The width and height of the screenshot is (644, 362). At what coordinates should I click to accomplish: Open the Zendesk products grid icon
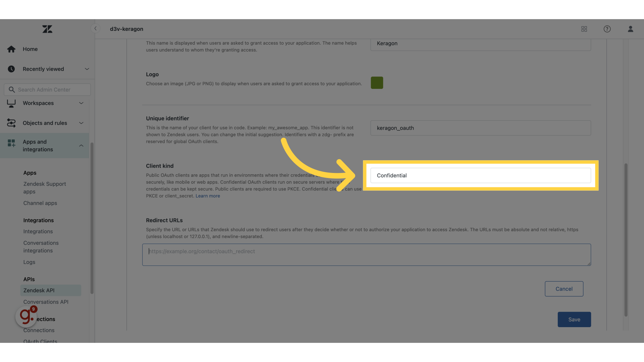(x=584, y=29)
